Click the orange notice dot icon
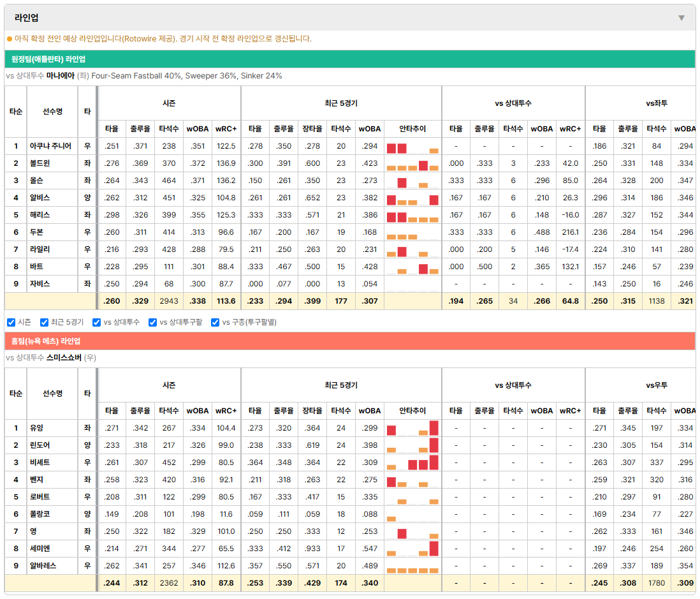This screenshot has height=599, width=700. (x=10, y=39)
